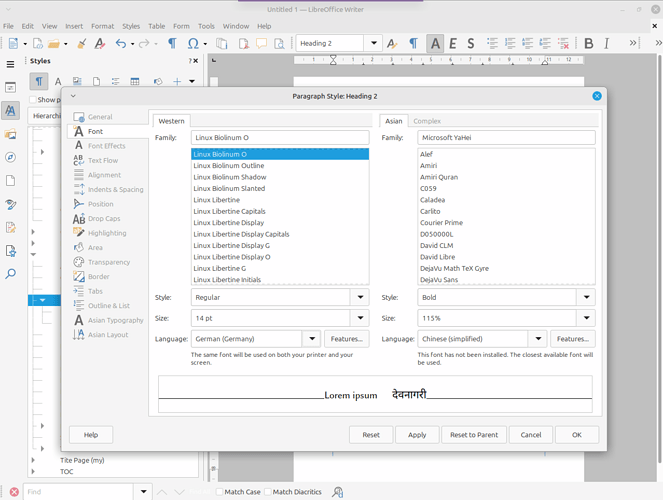This screenshot has height=500, width=663.
Task: Open Asian Language dropdown Chinese (simplified)
Action: [538, 339]
